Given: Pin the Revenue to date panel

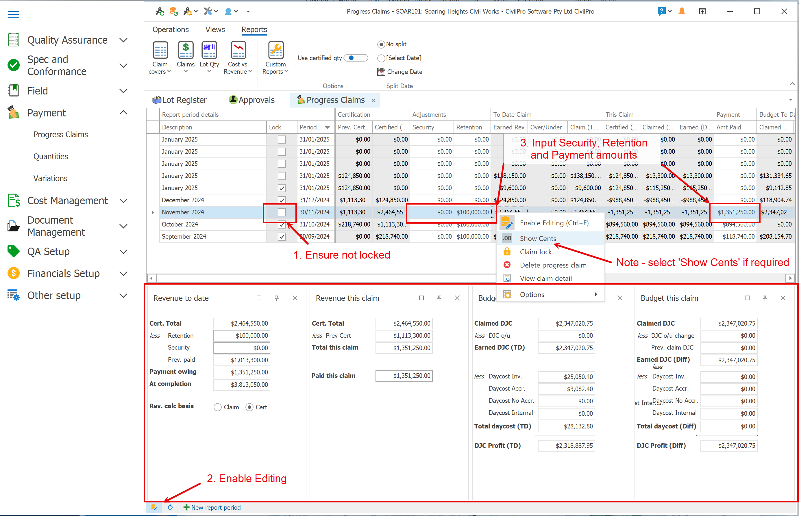Looking at the screenshot, I should [x=277, y=298].
